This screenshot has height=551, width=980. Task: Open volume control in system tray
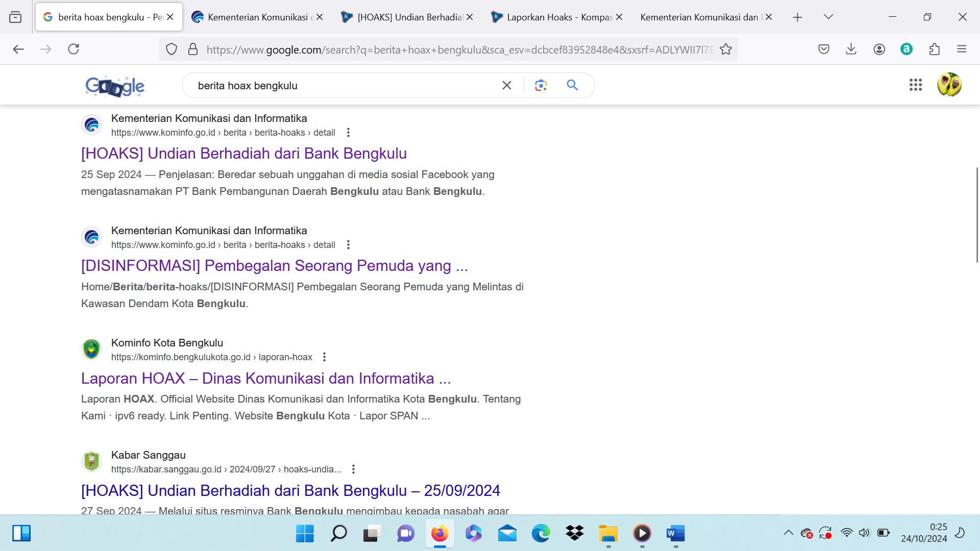click(x=864, y=533)
